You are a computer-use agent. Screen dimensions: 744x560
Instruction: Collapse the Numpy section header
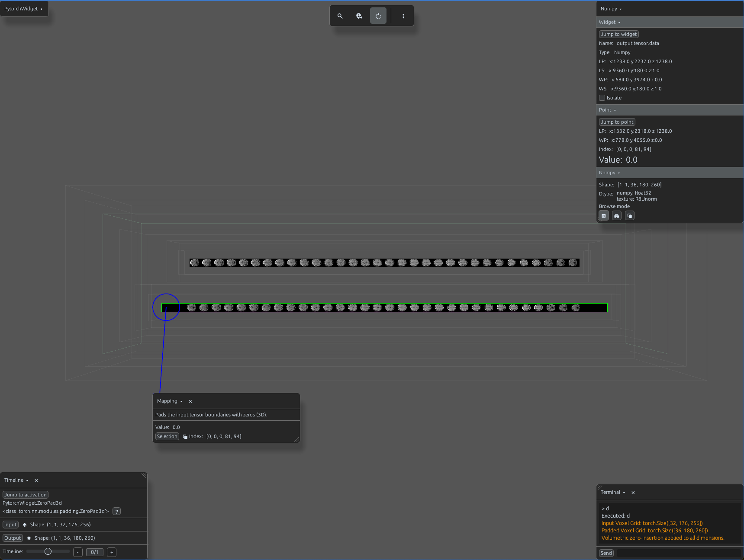pyautogui.click(x=670, y=173)
